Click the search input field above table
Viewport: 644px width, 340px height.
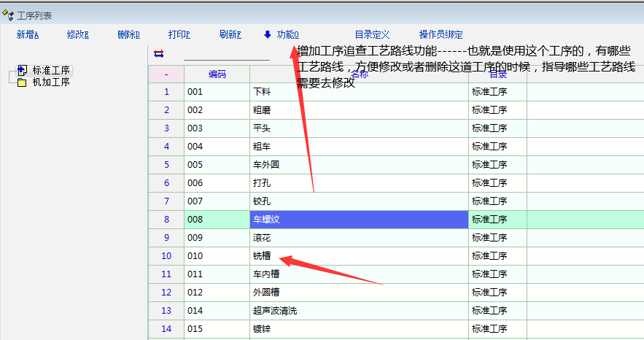[226, 54]
